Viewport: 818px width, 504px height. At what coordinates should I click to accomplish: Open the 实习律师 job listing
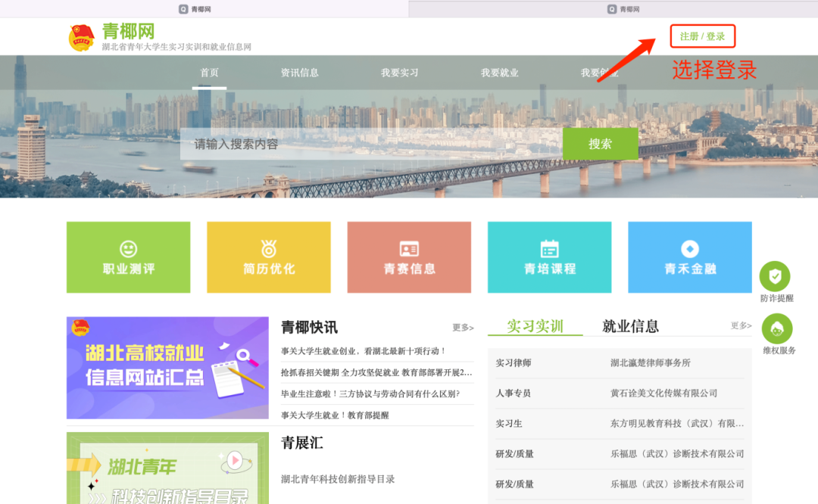pyautogui.click(x=514, y=363)
